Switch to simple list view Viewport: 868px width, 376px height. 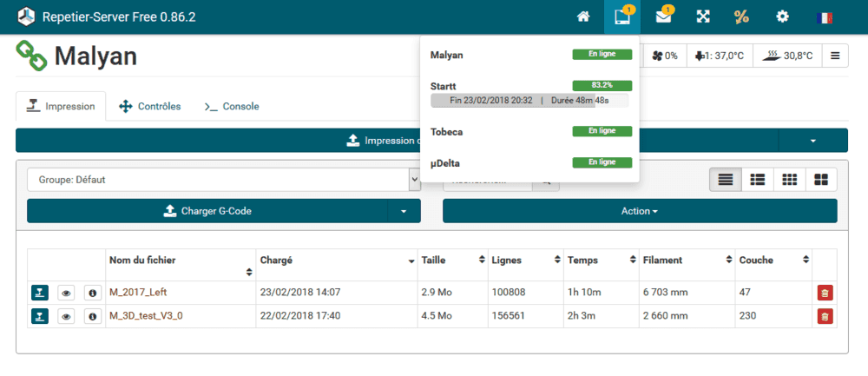(x=725, y=180)
